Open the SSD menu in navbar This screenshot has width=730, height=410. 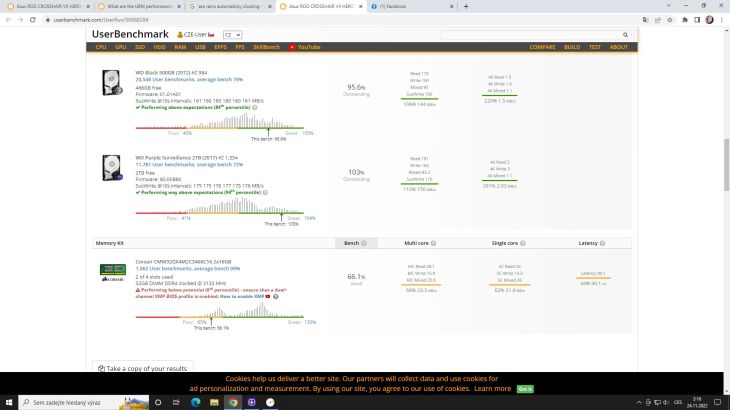point(140,47)
